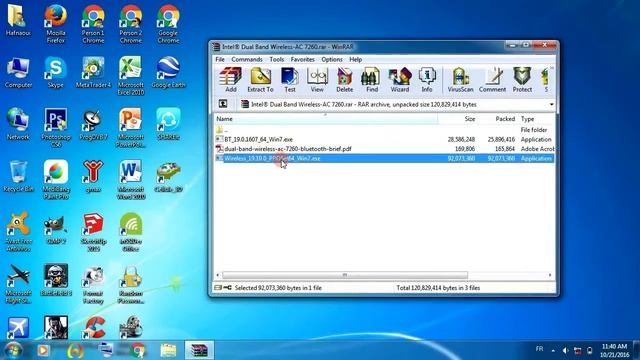Click the Protect toolbar icon
This screenshot has height=360, width=640.
pyautogui.click(x=522, y=80)
